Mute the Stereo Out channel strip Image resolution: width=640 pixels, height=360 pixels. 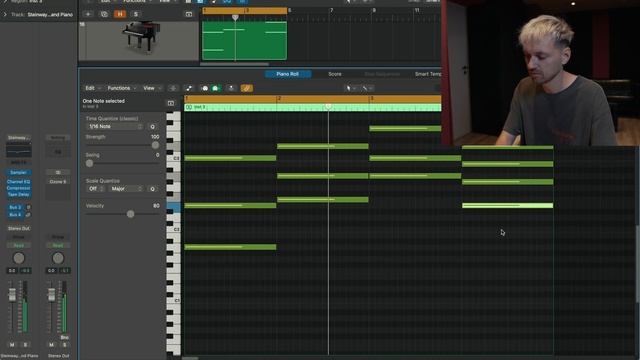tap(51, 345)
